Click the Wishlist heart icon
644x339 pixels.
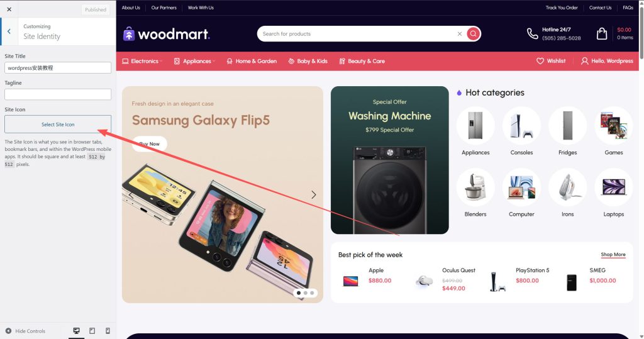tap(540, 61)
